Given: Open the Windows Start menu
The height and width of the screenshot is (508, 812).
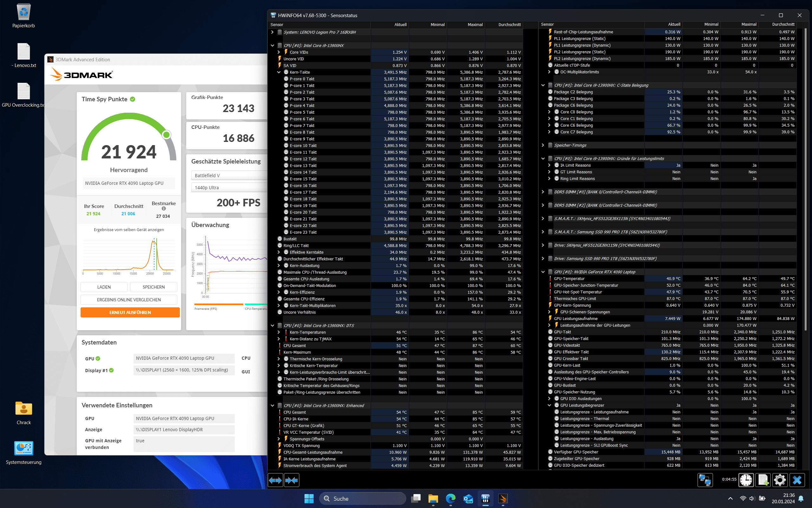Looking at the screenshot, I should [x=309, y=498].
